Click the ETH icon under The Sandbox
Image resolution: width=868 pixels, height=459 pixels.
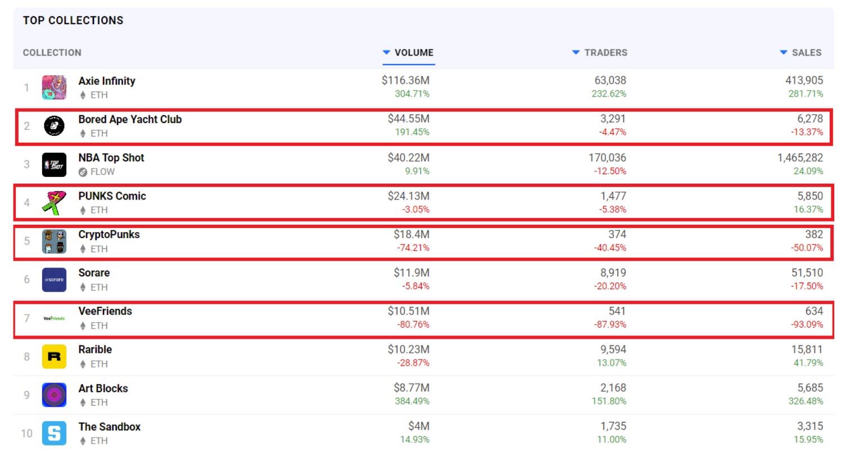[x=83, y=441]
